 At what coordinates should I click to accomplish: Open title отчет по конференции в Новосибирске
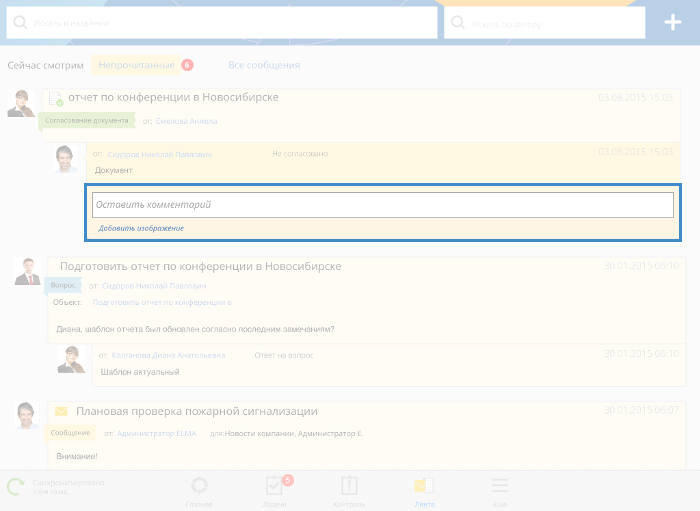pyautogui.click(x=173, y=97)
